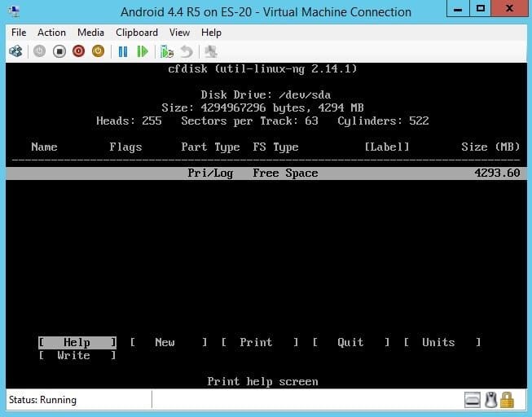The width and height of the screenshot is (532, 417).
Task: Click the 'Sectors per Track: 63' text
Action: pyautogui.click(x=250, y=121)
